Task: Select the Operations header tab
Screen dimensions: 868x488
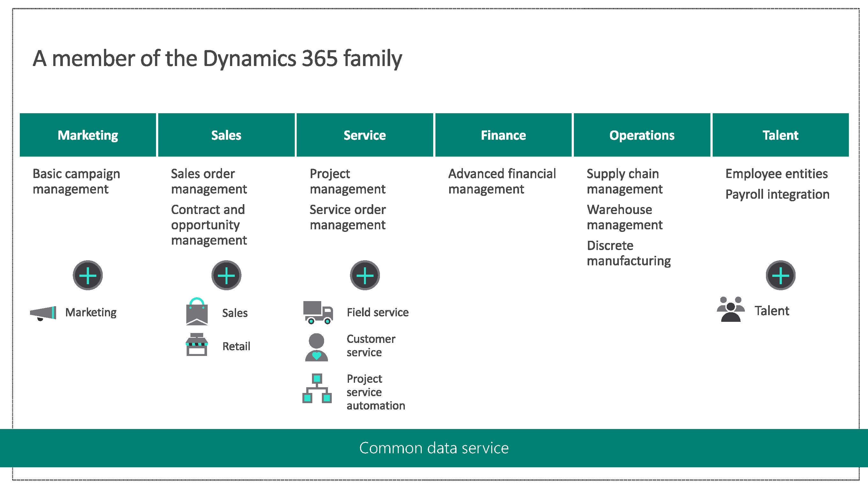Action: pyautogui.click(x=642, y=135)
